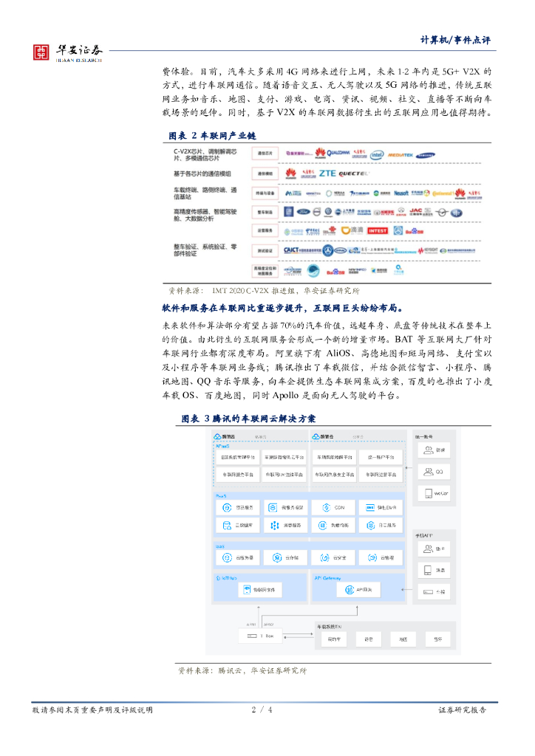Click the footer text 证券研究报告
The width and height of the screenshot is (535, 756).
coord(462,709)
